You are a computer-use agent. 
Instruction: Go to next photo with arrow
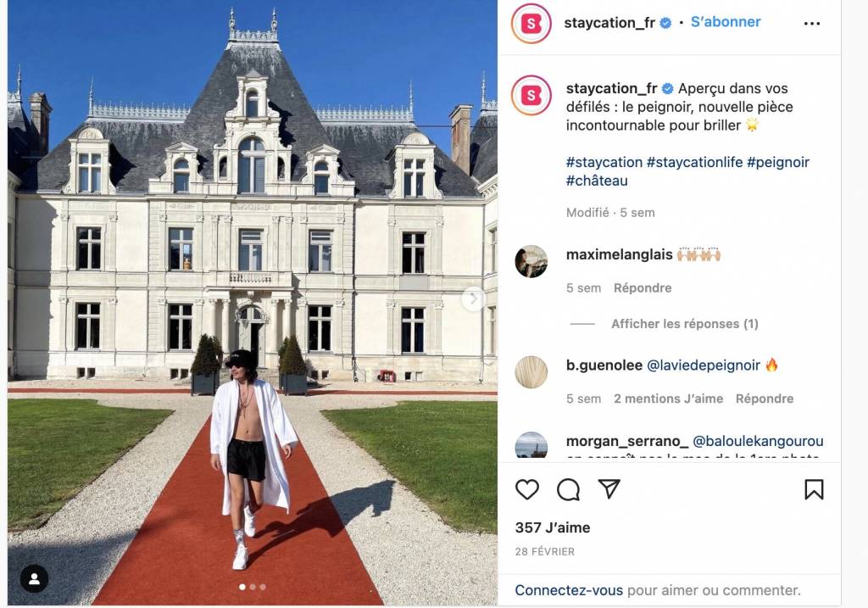[473, 299]
